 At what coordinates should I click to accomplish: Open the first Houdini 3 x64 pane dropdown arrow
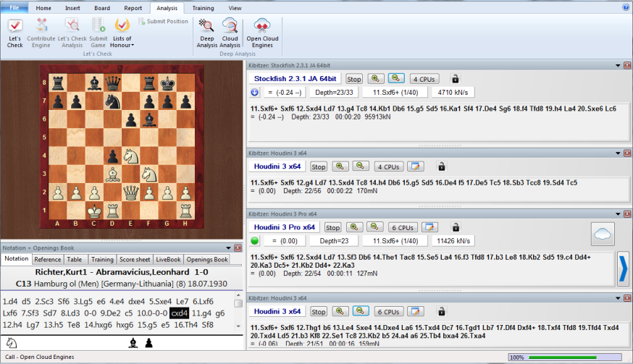(x=618, y=153)
